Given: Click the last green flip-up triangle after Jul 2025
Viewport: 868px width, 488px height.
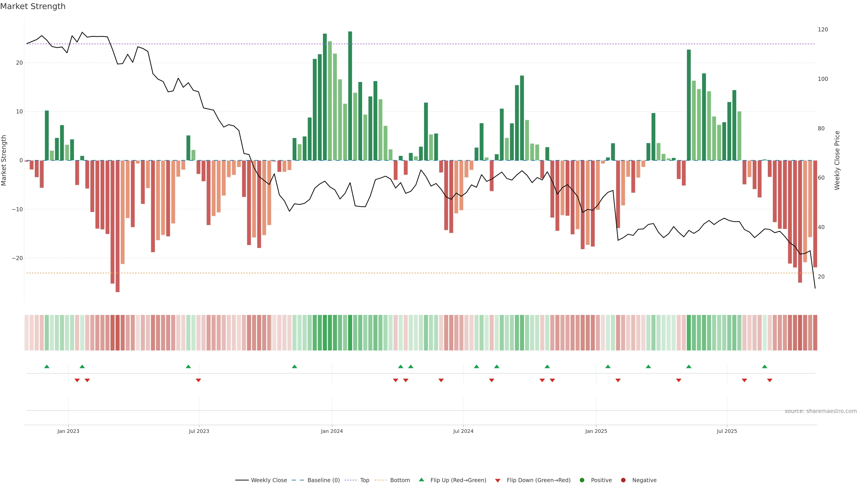Looking at the screenshot, I should click(764, 366).
